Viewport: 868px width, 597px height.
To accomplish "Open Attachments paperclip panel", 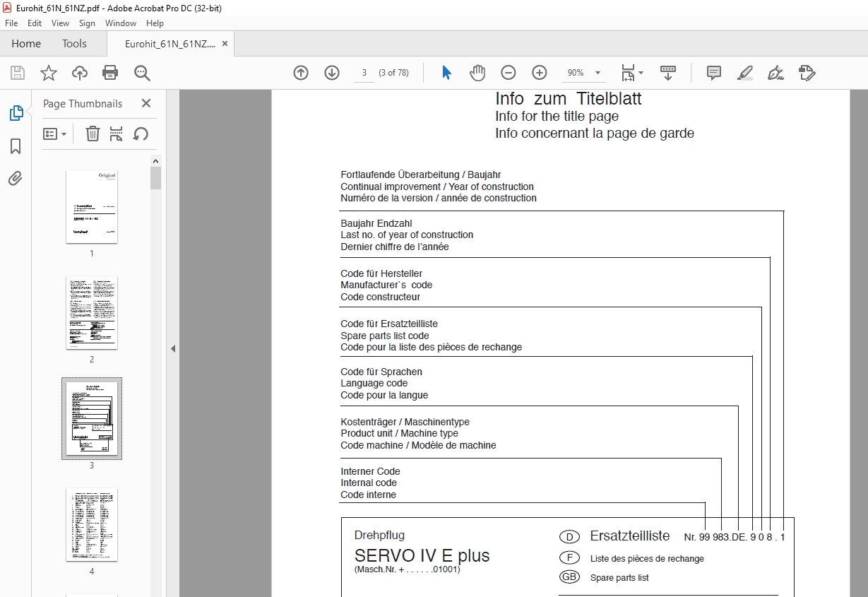I will (16, 178).
